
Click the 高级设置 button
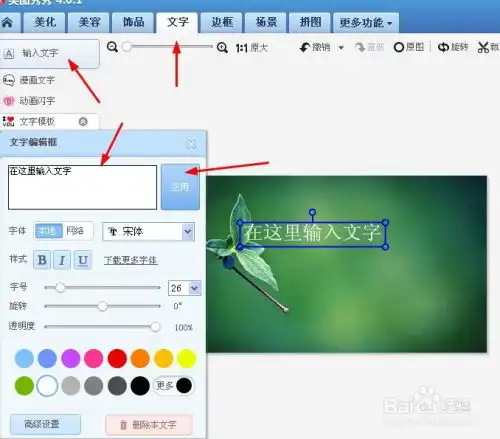pos(45,424)
